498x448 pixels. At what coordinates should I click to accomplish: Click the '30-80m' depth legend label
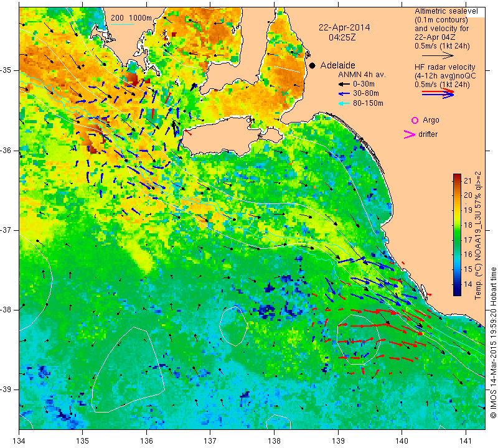click(366, 94)
